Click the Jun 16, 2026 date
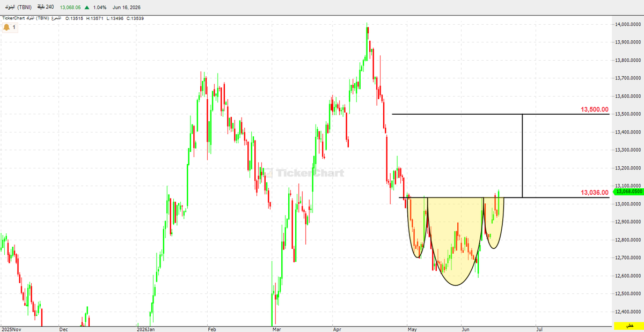 127,8
